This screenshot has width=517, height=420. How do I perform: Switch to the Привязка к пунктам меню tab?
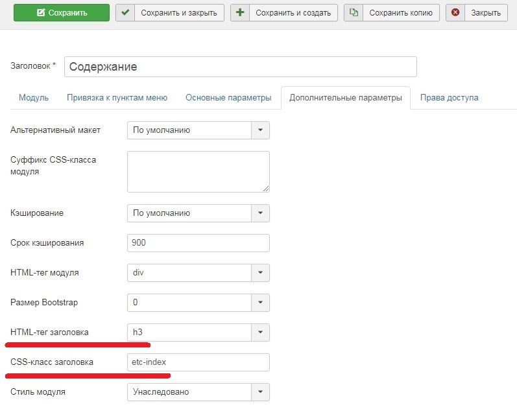pos(117,98)
